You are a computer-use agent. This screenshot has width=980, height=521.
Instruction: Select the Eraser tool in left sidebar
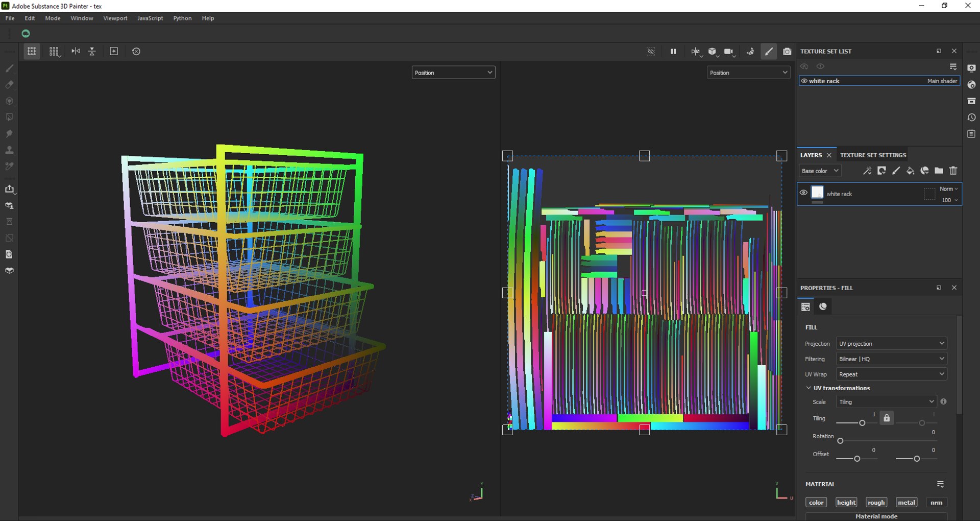tap(9, 84)
